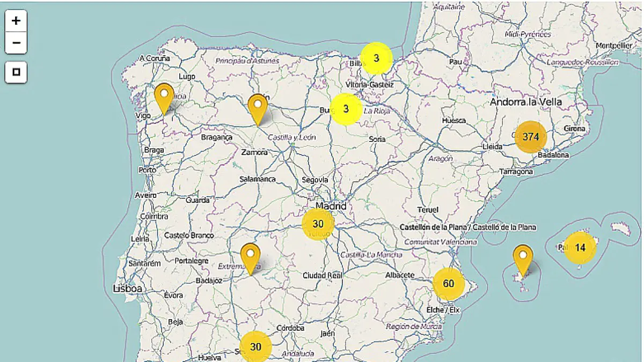Expand the 60 cluster near Alicante

pyautogui.click(x=449, y=284)
